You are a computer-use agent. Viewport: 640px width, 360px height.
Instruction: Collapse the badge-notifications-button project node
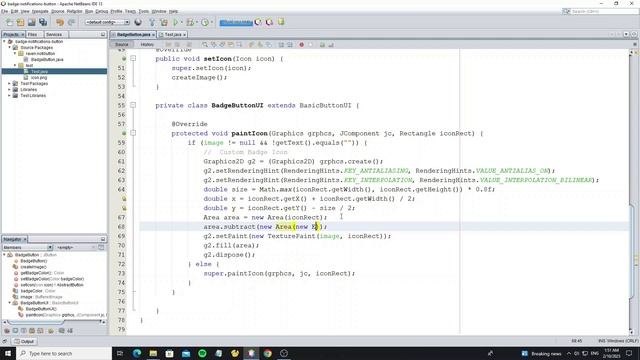click(x=4, y=42)
